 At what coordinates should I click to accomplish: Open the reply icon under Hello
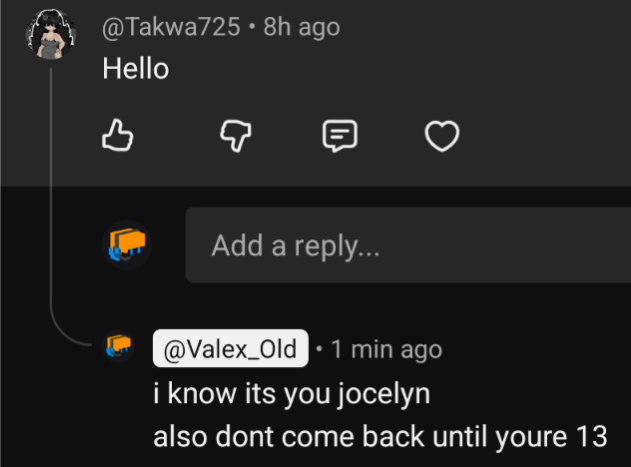[x=340, y=136]
